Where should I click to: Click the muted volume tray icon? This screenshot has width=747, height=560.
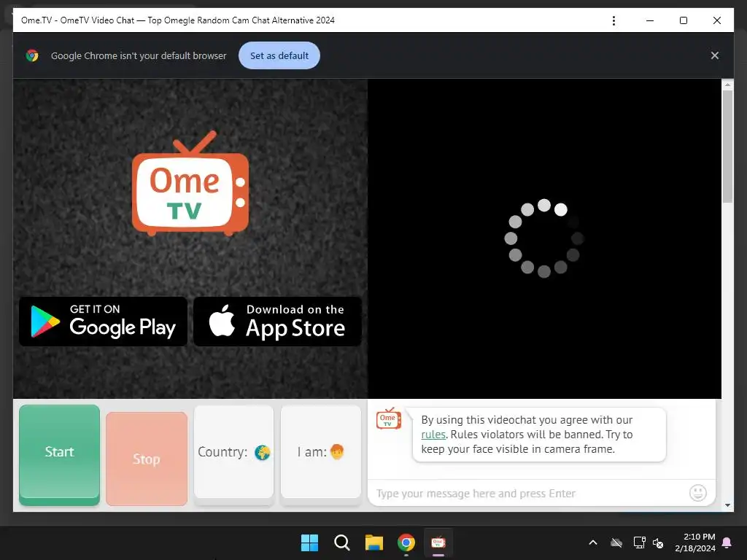click(x=658, y=542)
